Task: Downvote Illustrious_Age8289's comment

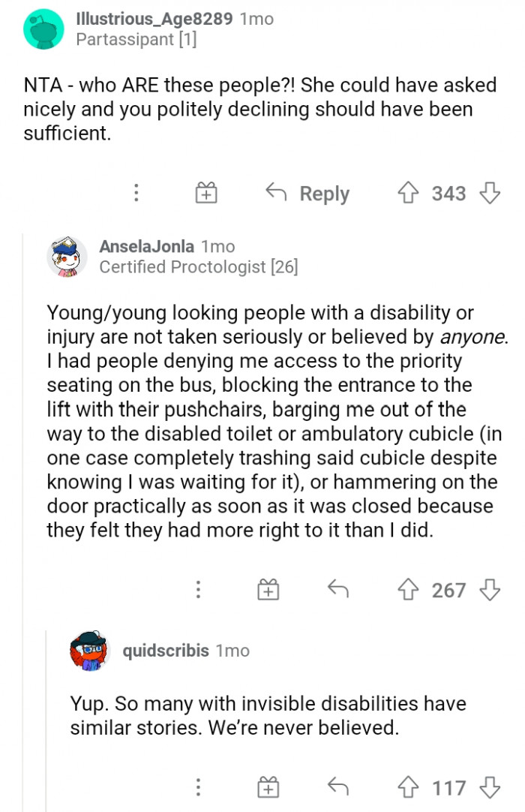Action: pos(490,194)
